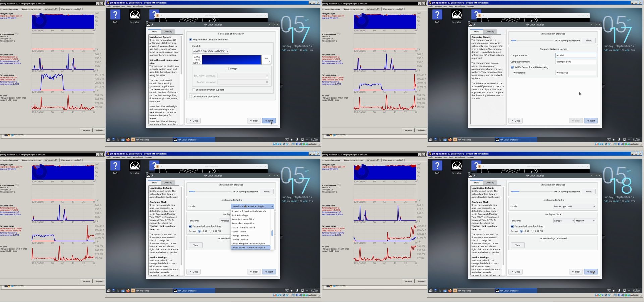Select the Help tab on the disk-selection installer
This screenshot has width=644, height=302.
(x=155, y=32)
